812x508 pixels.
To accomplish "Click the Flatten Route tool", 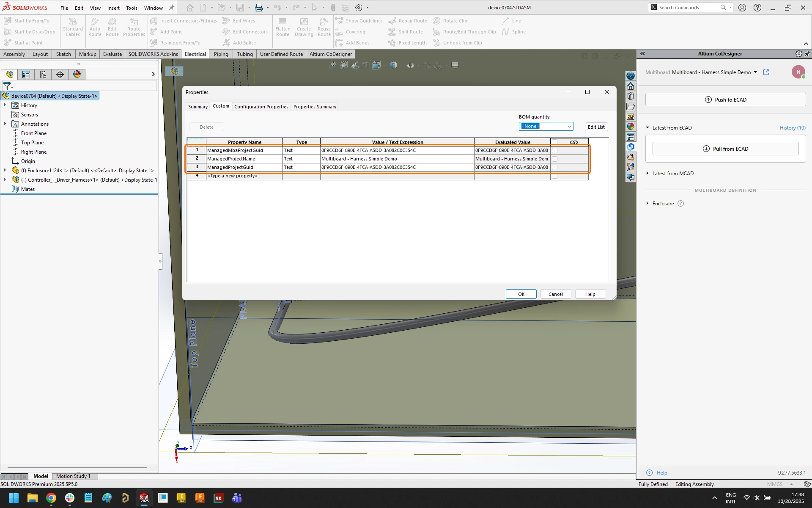I will (283, 27).
